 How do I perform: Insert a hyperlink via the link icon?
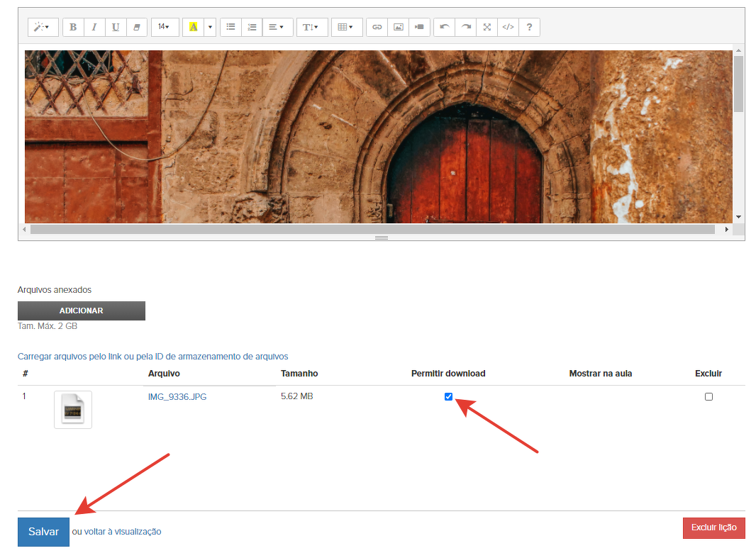(x=377, y=27)
